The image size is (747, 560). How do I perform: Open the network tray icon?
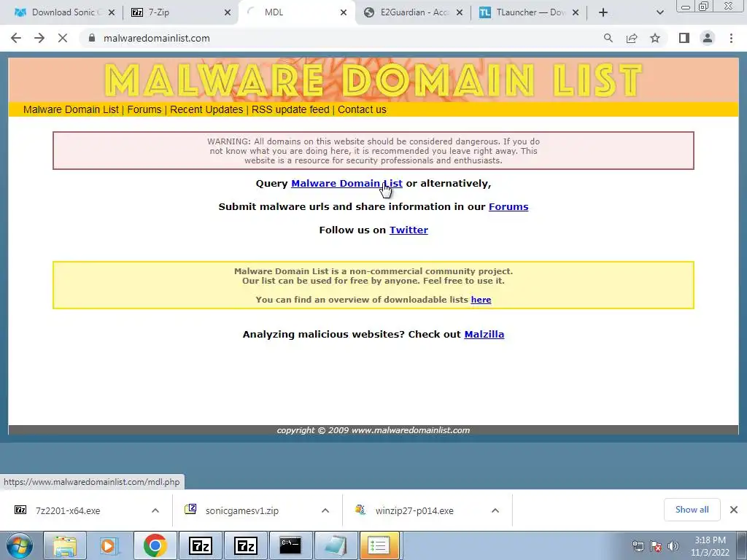[x=638, y=546]
